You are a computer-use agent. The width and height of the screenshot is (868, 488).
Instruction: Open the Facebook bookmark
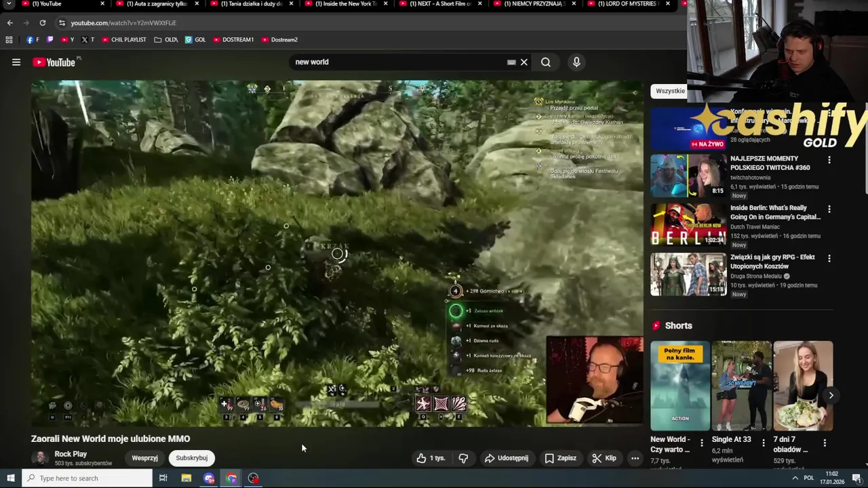click(33, 40)
